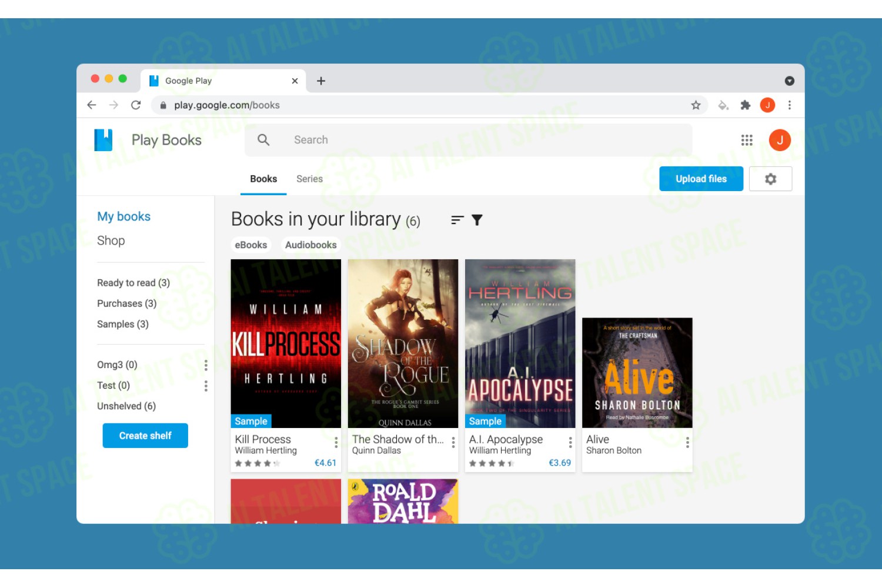This screenshot has height=588, width=882.
Task: Click in the Search books field
Action: coord(468,140)
